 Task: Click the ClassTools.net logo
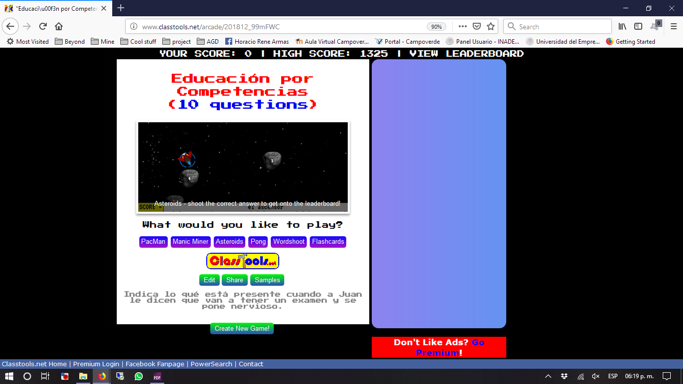[243, 261]
